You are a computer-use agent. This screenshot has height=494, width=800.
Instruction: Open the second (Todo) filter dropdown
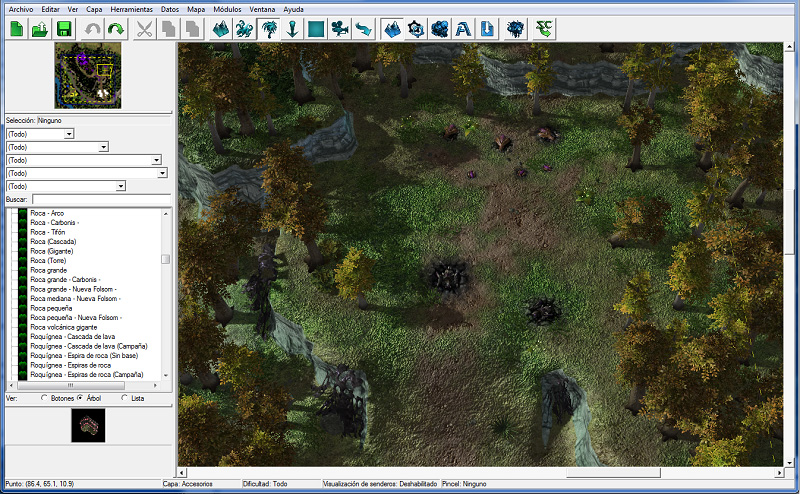pos(104,147)
